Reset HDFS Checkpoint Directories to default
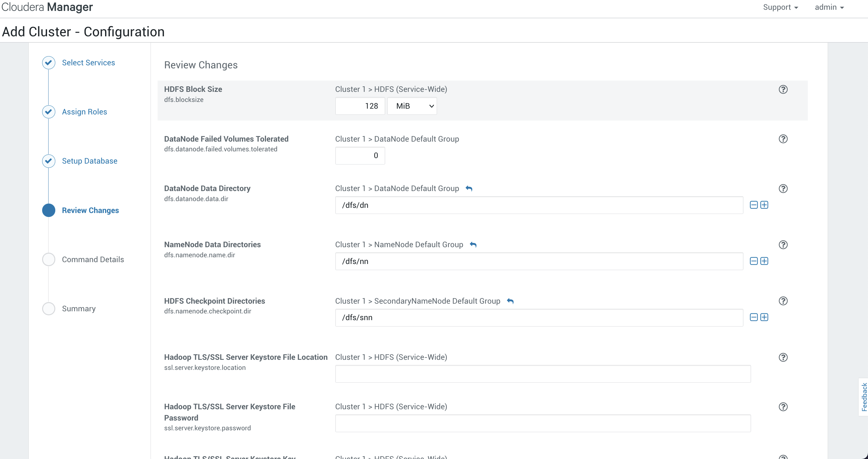Image resolution: width=868 pixels, height=459 pixels. pyautogui.click(x=510, y=301)
